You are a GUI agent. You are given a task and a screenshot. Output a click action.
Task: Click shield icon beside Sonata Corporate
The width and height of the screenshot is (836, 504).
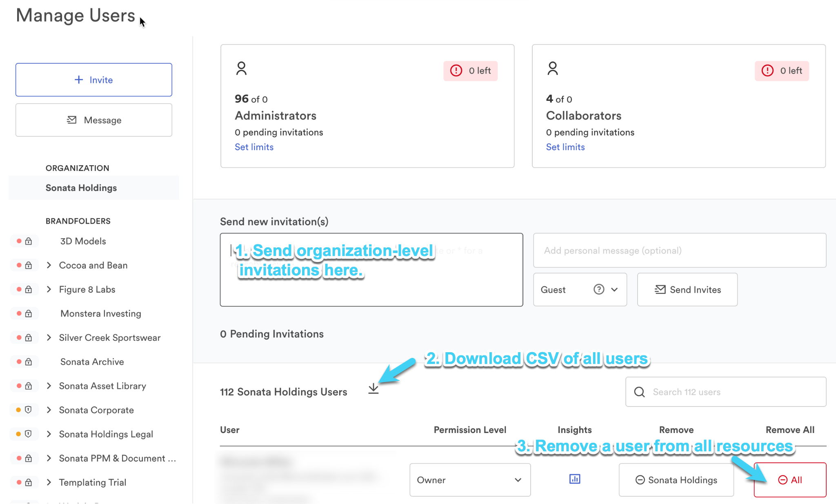coord(29,410)
